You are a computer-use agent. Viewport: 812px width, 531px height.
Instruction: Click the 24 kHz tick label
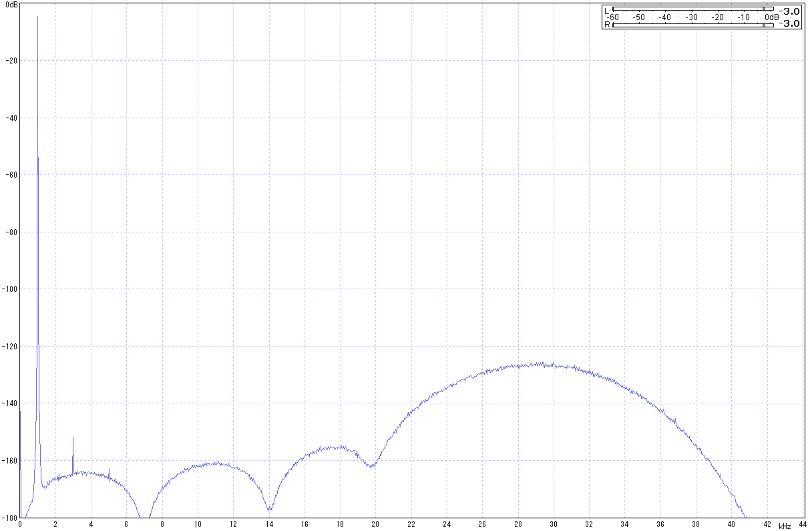pos(447,525)
